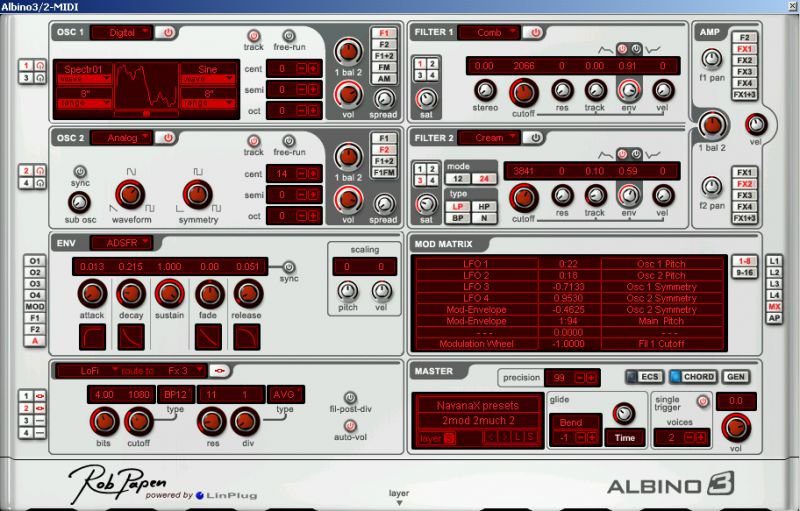This screenshot has height=511, width=800.
Task: Open Spectr01 wave dropdown
Action: coord(84,79)
